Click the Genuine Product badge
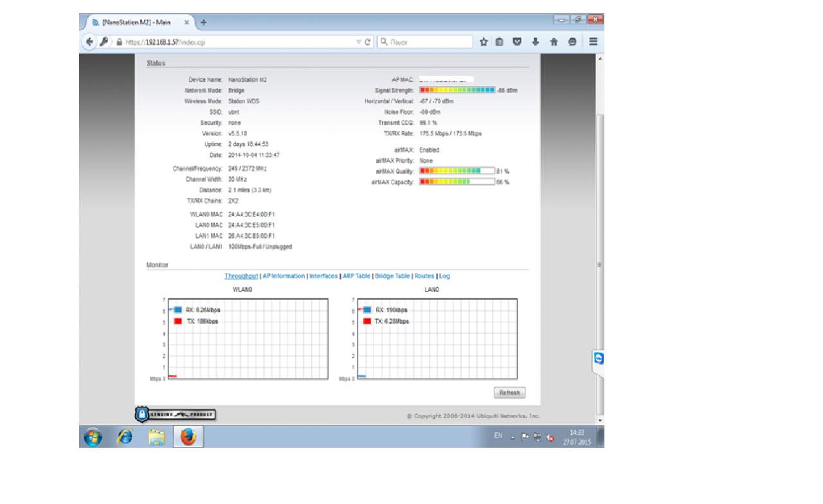 click(x=176, y=415)
